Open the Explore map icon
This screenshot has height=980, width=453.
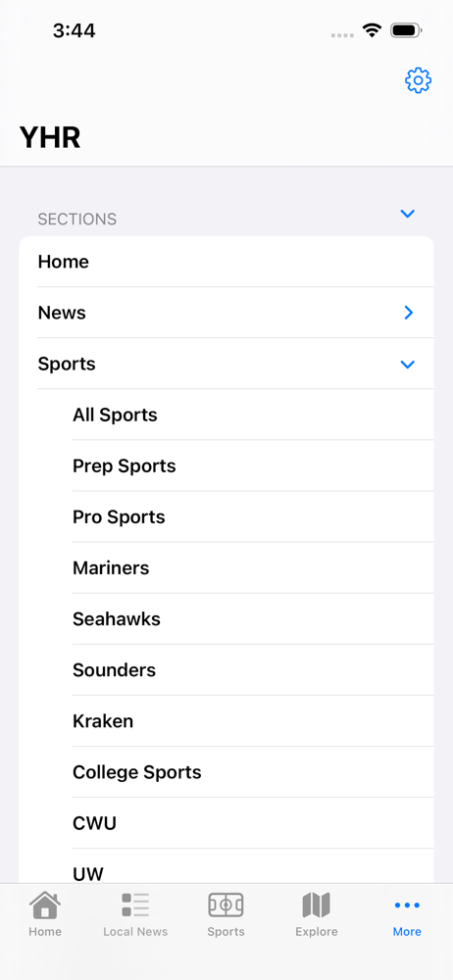pos(316,905)
